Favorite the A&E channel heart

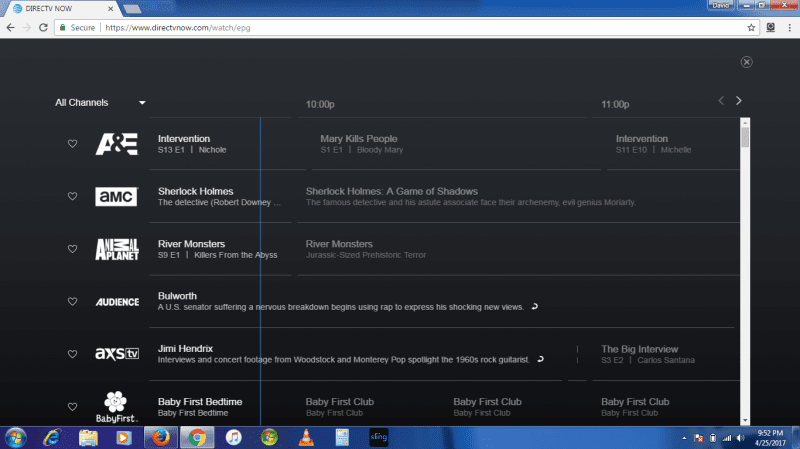pos(72,144)
